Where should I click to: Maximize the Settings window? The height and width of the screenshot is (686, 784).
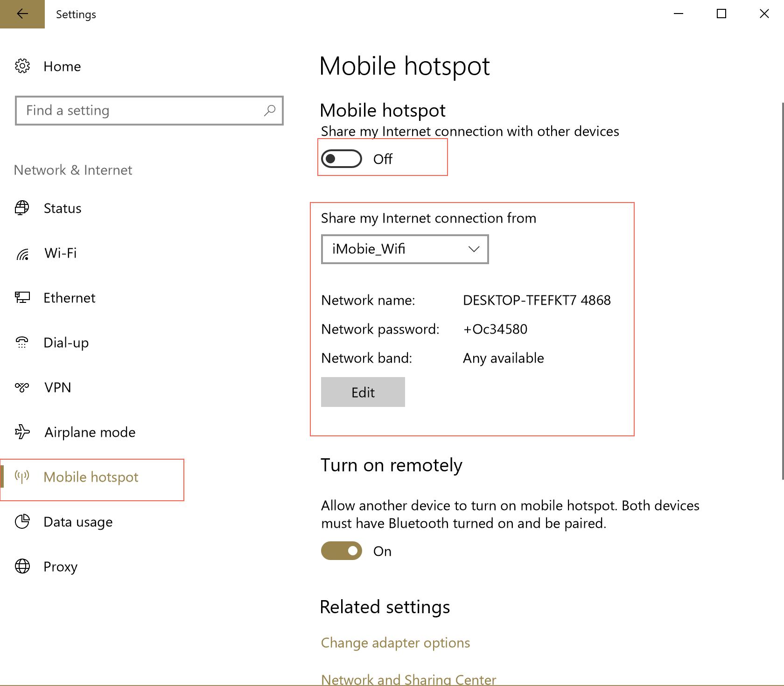tap(721, 14)
